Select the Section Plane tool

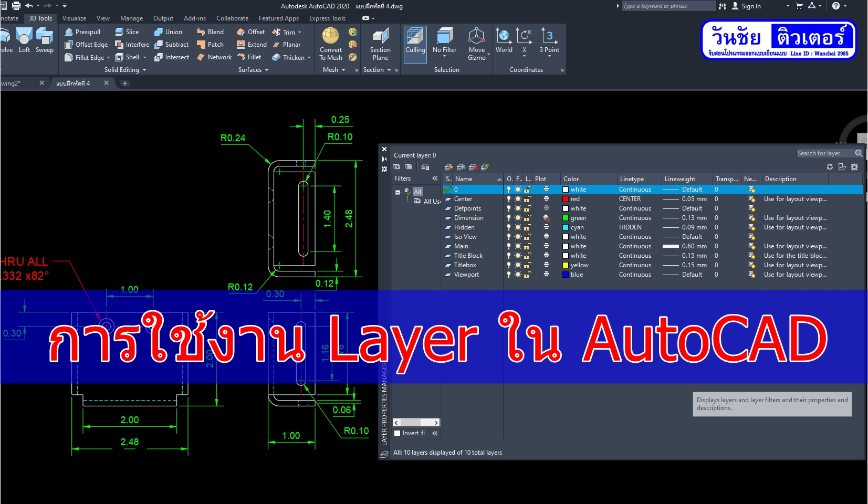point(380,44)
